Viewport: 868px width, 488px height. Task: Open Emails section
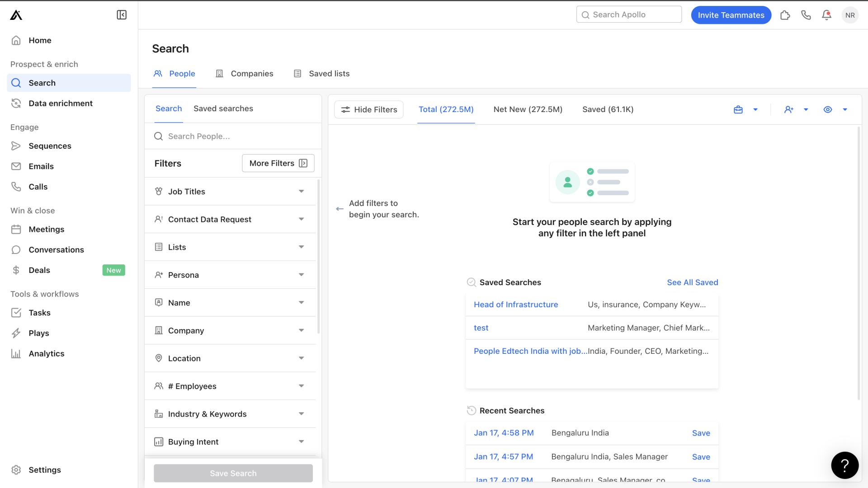click(x=69, y=166)
